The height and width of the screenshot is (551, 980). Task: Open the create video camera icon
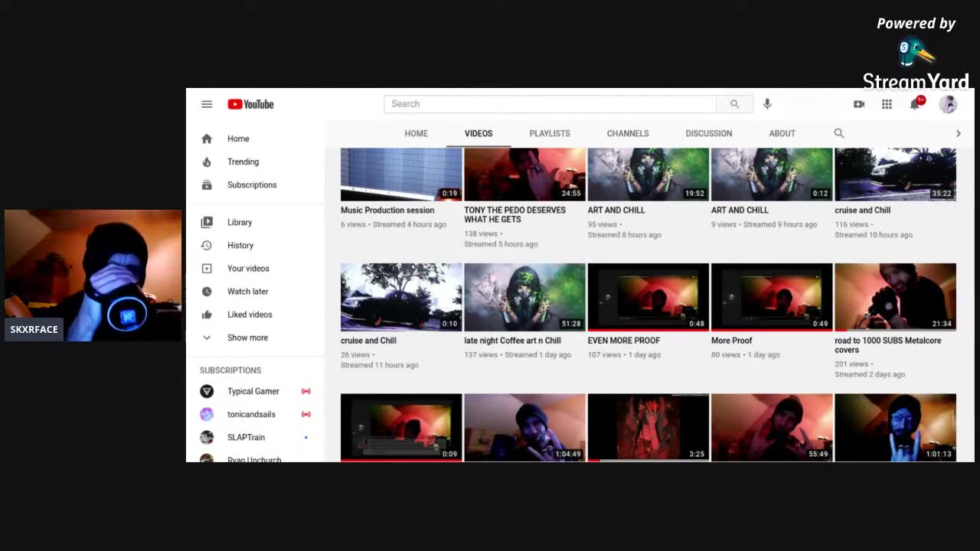859,104
